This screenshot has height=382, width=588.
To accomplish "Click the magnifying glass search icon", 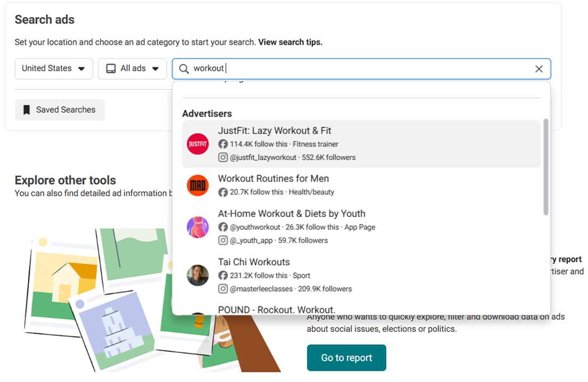I will (184, 69).
